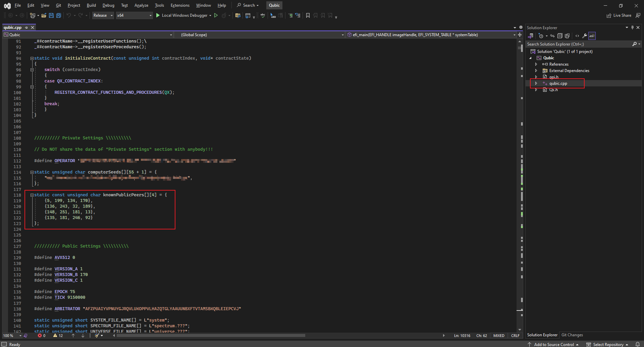Click the Save All icon
This screenshot has width=644, height=347.
59,15
